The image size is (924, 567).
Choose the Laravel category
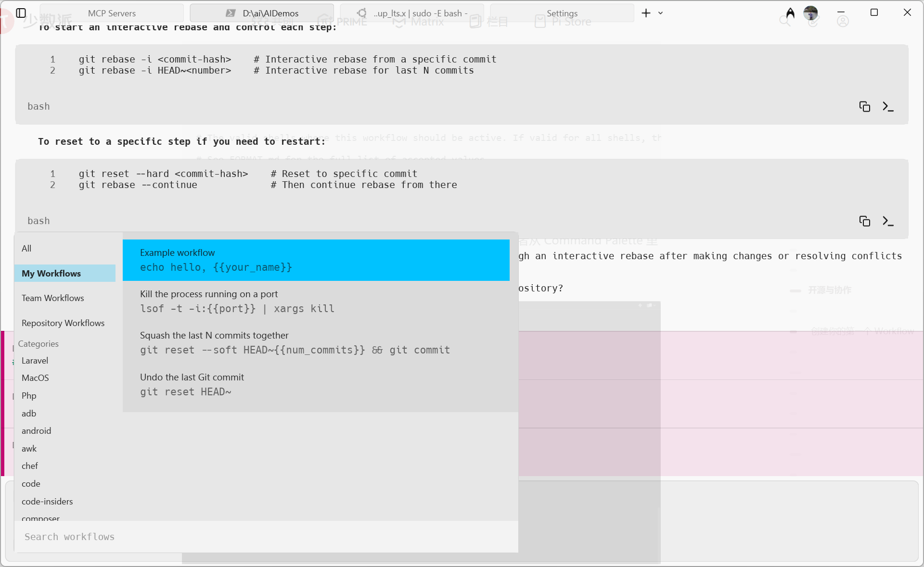pos(35,361)
